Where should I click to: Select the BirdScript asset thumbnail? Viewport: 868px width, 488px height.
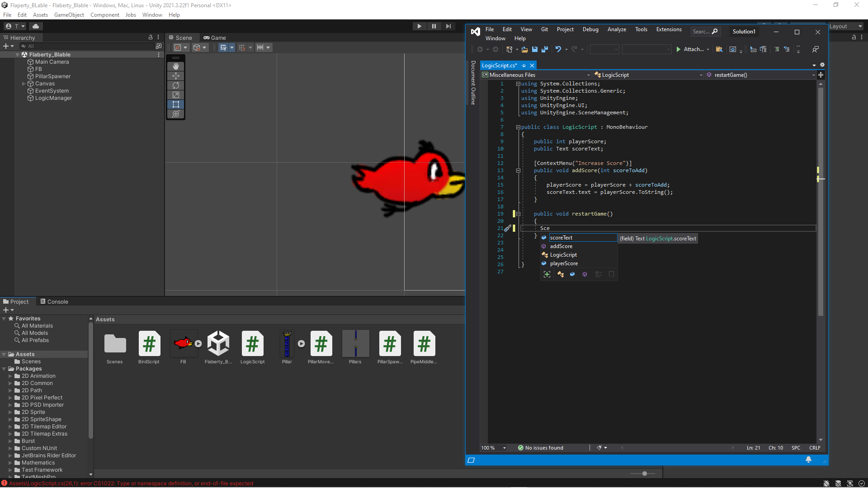coord(149,343)
